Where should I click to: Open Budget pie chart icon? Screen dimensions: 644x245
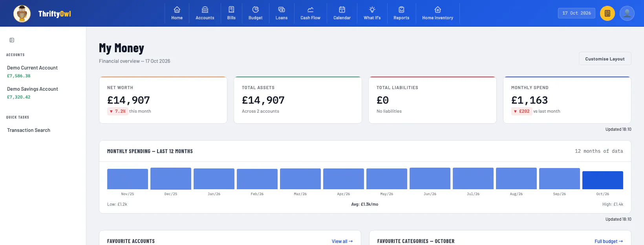(256, 9)
